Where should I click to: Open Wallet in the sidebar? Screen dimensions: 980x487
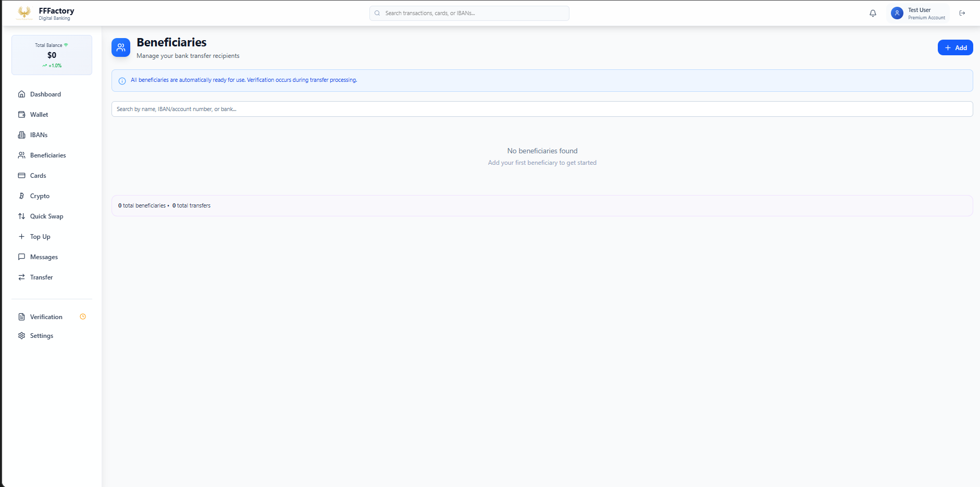point(39,115)
